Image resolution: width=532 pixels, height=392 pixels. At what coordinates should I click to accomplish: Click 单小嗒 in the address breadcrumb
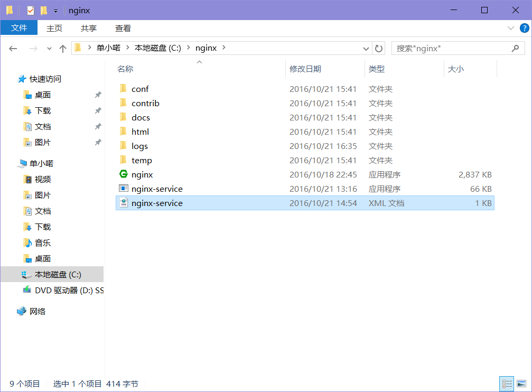click(x=109, y=48)
